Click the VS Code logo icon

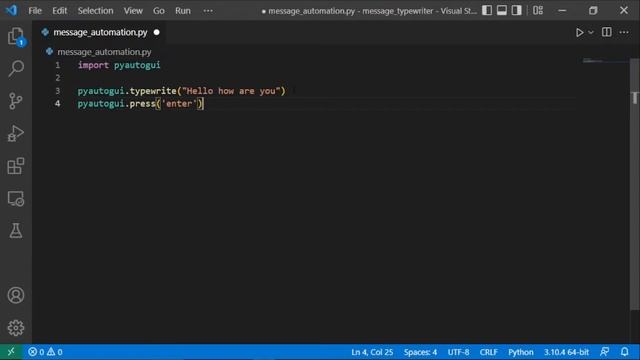[x=11, y=10]
